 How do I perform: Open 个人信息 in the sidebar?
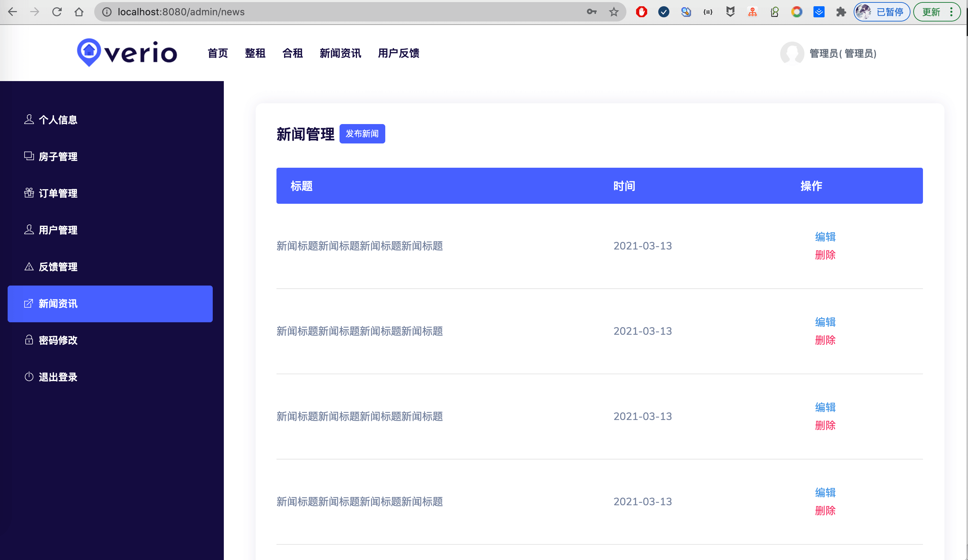58,120
